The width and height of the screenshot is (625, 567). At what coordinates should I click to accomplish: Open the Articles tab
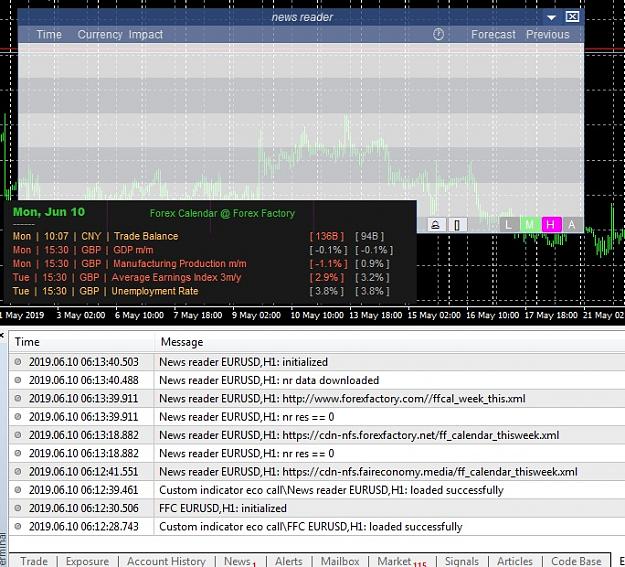tap(515, 561)
